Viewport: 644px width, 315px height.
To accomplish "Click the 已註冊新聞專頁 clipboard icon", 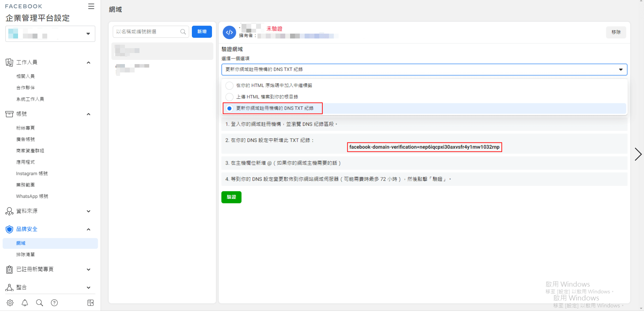I will point(9,270).
